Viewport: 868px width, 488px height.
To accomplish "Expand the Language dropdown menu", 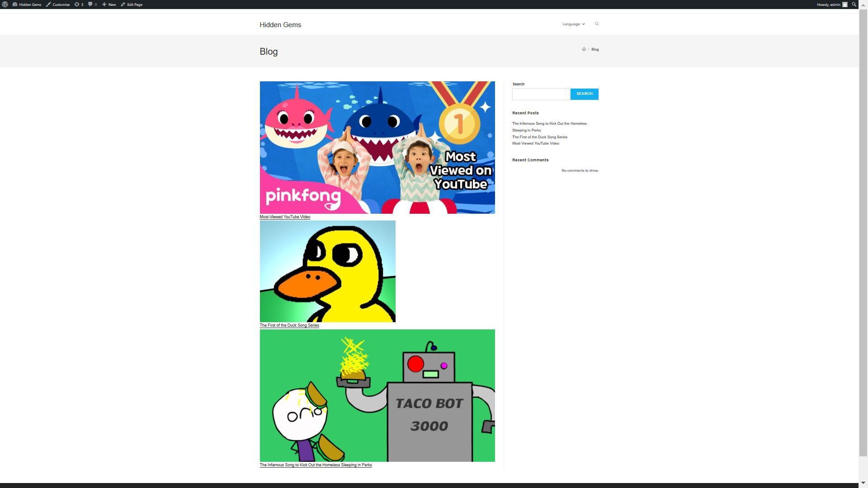I will [573, 24].
